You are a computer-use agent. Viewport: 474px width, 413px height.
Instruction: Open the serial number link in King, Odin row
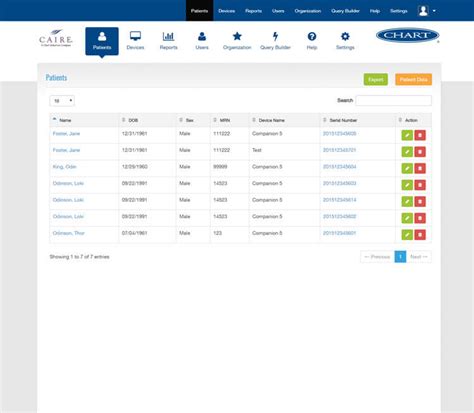[x=339, y=167]
